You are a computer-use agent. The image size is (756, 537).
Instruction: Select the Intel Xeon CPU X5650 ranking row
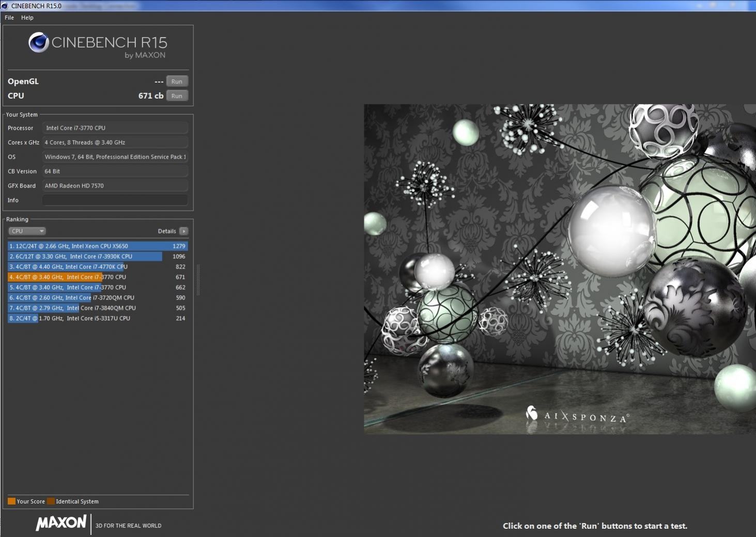click(x=98, y=246)
